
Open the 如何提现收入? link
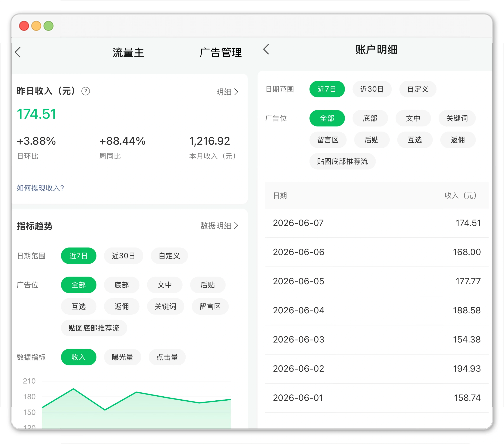pyautogui.click(x=40, y=188)
